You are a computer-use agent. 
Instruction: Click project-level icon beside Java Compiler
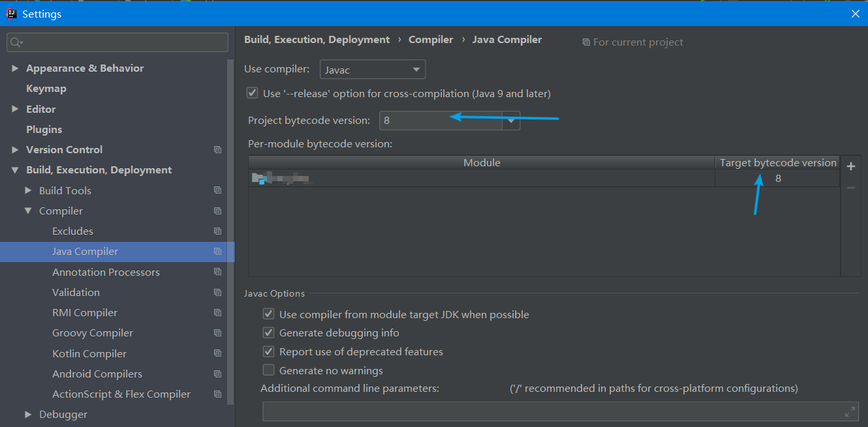[x=218, y=252]
